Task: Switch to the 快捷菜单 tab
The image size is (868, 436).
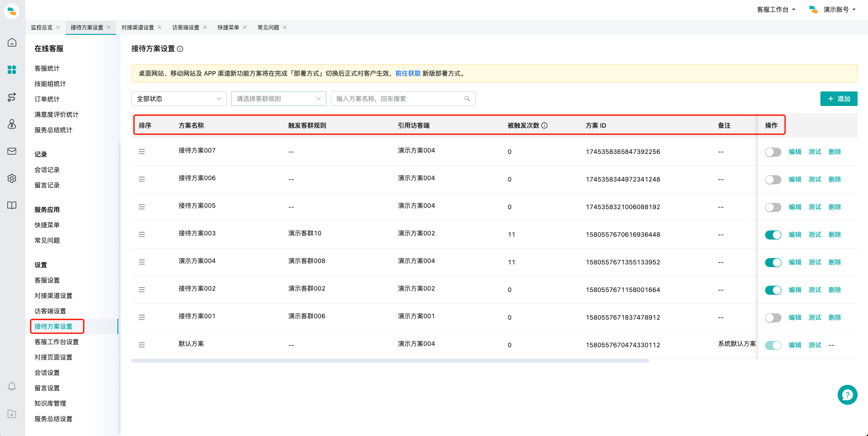Action: pyautogui.click(x=228, y=27)
